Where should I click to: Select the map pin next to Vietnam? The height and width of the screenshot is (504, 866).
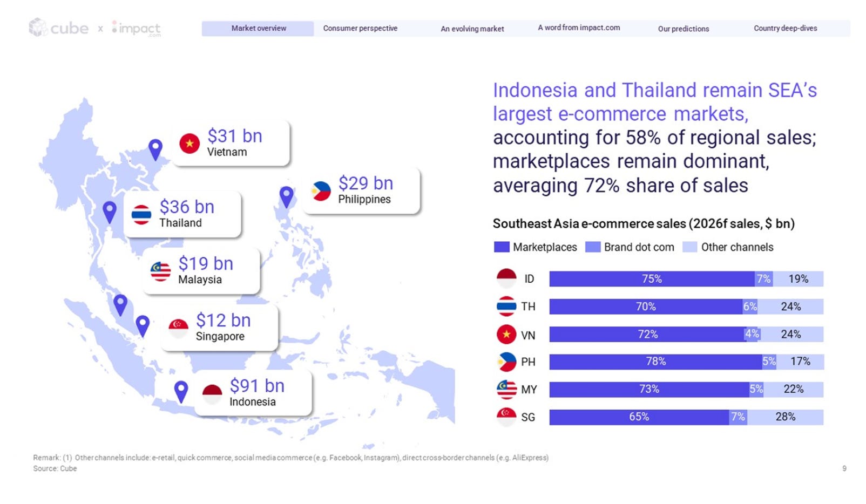(155, 149)
